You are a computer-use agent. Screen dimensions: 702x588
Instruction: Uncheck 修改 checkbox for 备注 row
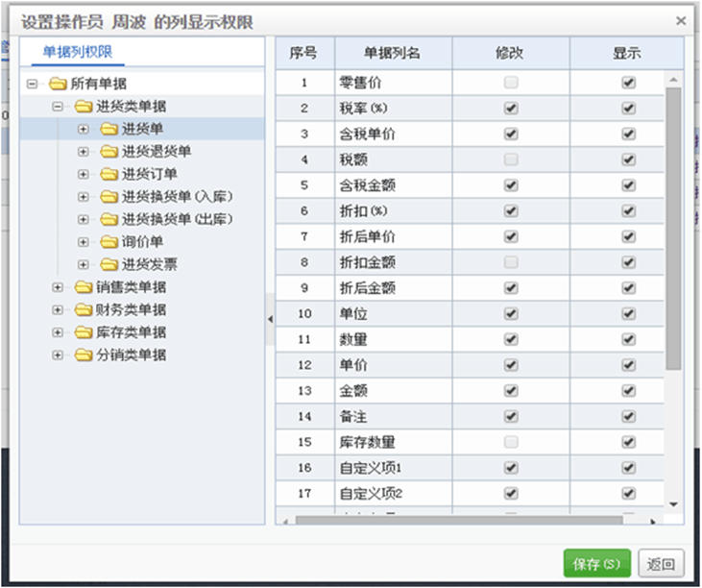(x=511, y=417)
